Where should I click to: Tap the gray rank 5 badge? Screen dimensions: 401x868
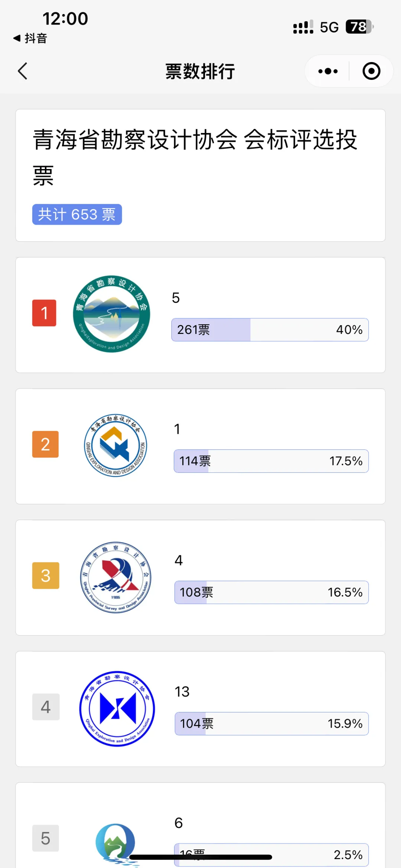[45, 838]
